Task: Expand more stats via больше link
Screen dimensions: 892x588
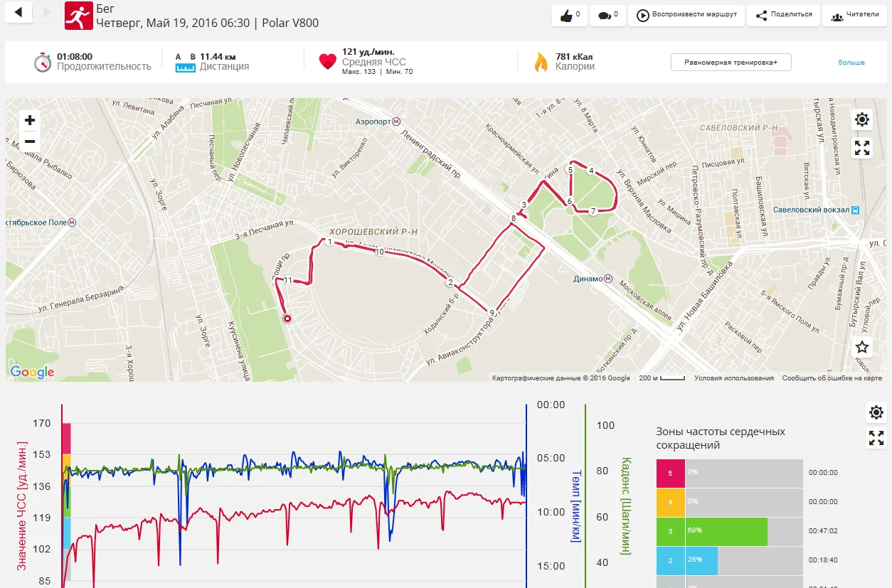Action: pos(851,63)
